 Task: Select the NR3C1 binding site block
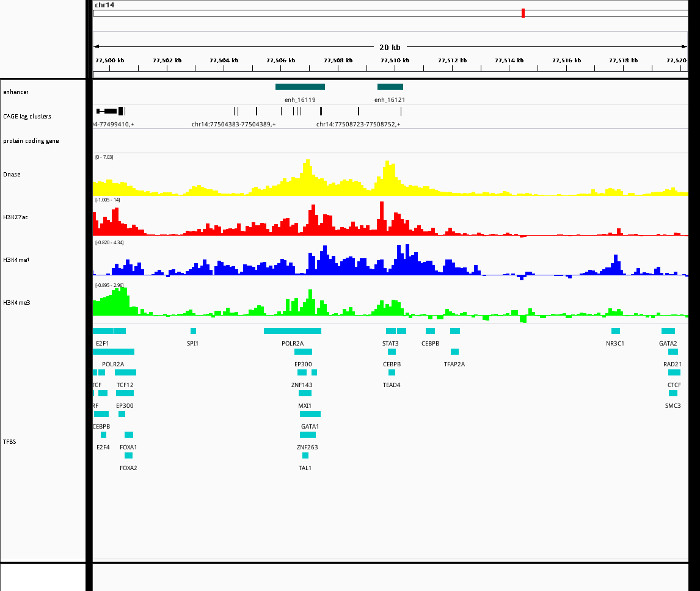click(x=615, y=331)
